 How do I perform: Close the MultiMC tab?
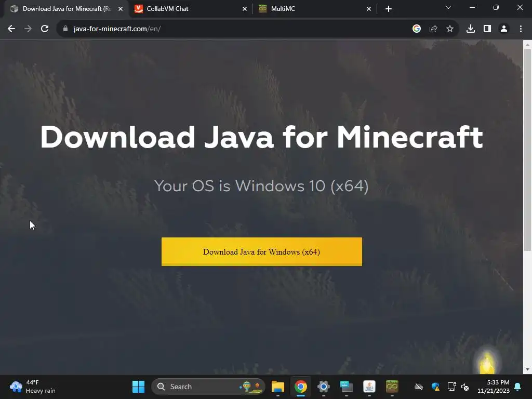pos(369,9)
